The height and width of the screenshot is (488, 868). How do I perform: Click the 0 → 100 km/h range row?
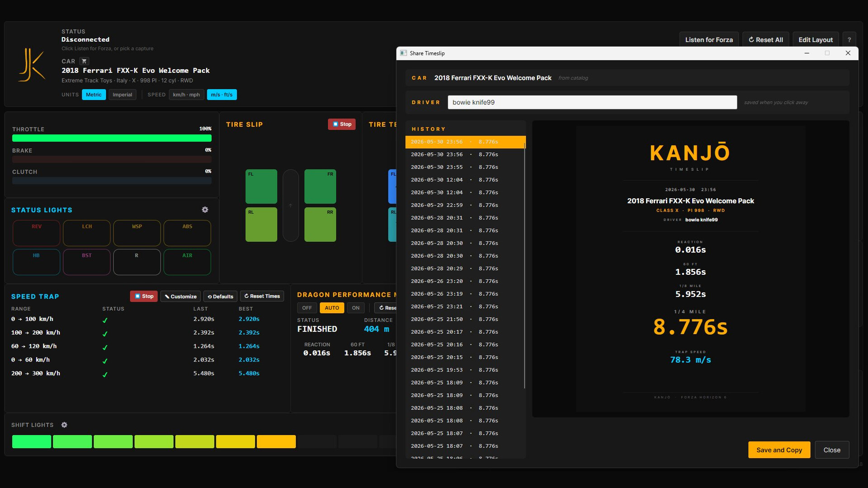(147, 319)
